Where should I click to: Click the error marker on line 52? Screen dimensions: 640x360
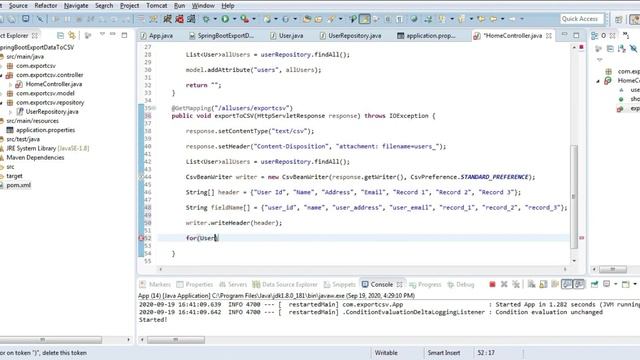pos(141,238)
